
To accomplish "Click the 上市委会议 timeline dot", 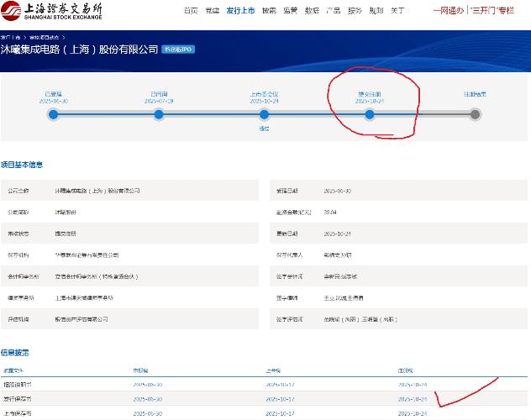I will pyautogui.click(x=264, y=114).
